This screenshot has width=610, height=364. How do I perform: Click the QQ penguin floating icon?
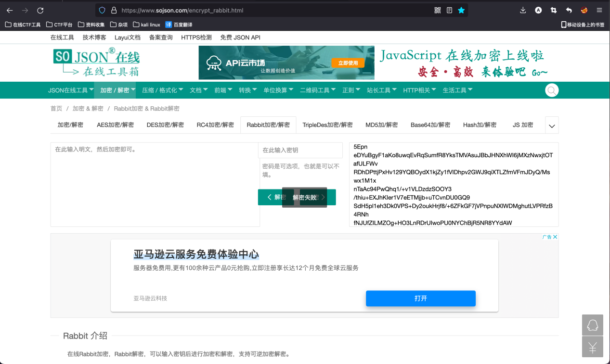click(x=592, y=325)
